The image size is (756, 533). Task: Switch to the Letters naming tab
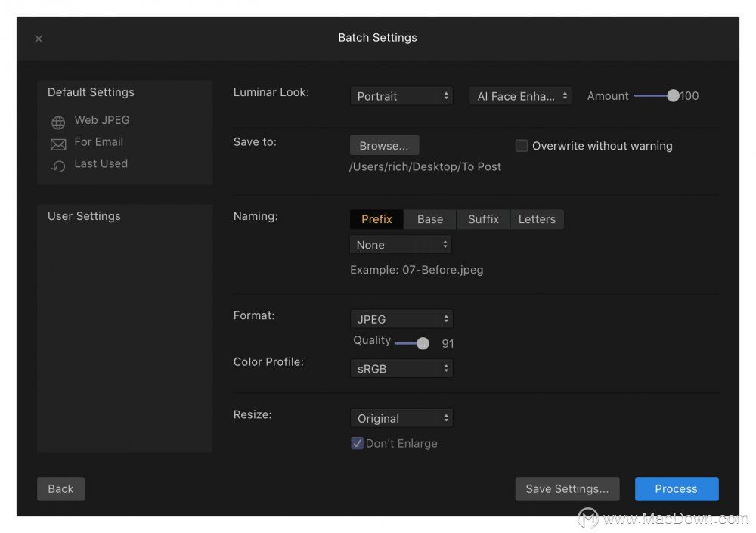(x=537, y=219)
